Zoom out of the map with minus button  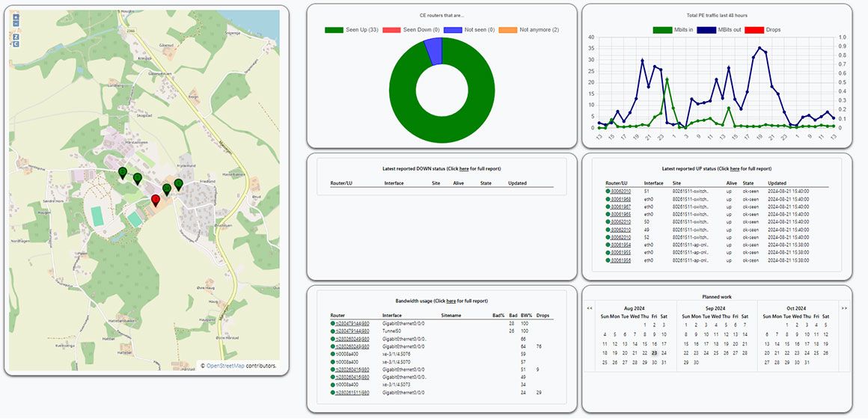[x=16, y=24]
